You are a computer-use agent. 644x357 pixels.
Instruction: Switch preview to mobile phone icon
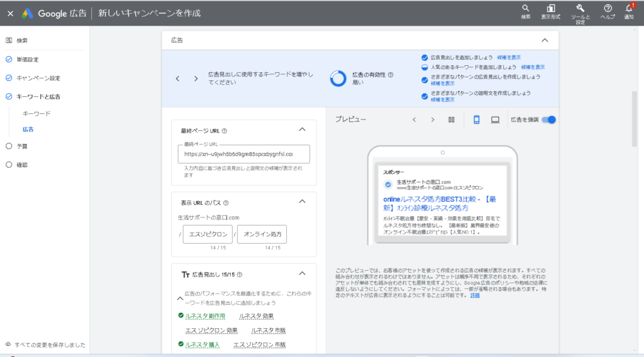point(477,119)
